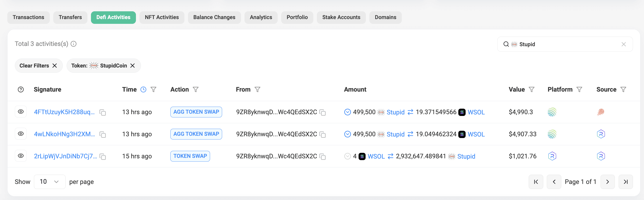Switch to the Transfers tab
644x200 pixels.
(x=70, y=17)
